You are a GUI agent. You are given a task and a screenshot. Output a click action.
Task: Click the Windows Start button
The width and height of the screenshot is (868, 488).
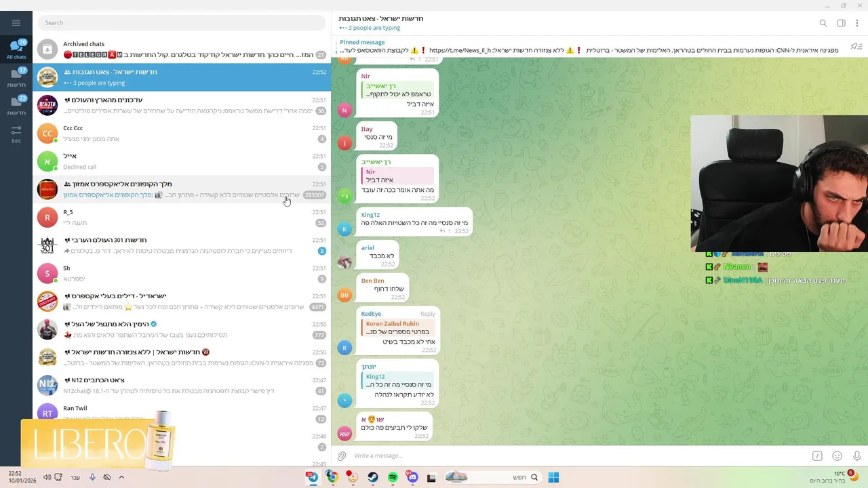coord(553,477)
